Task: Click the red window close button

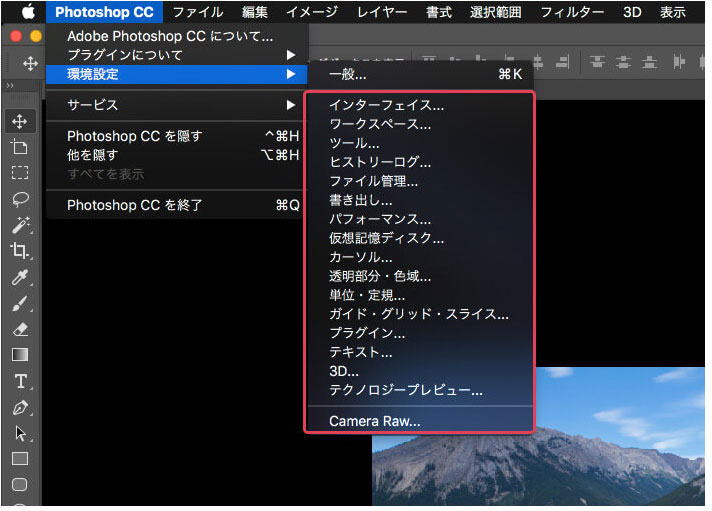Action: click(16, 36)
